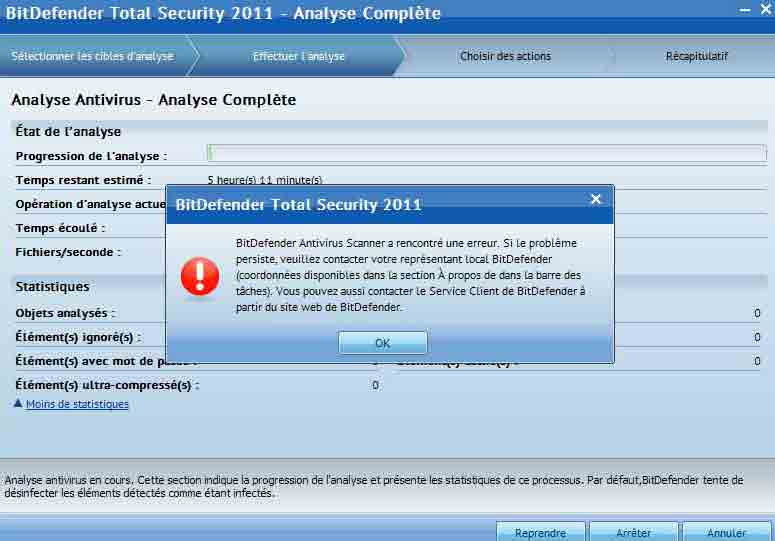Viewport: 775px width, 541px height.
Task: Select the Récapitulatif step
Action: [696, 56]
